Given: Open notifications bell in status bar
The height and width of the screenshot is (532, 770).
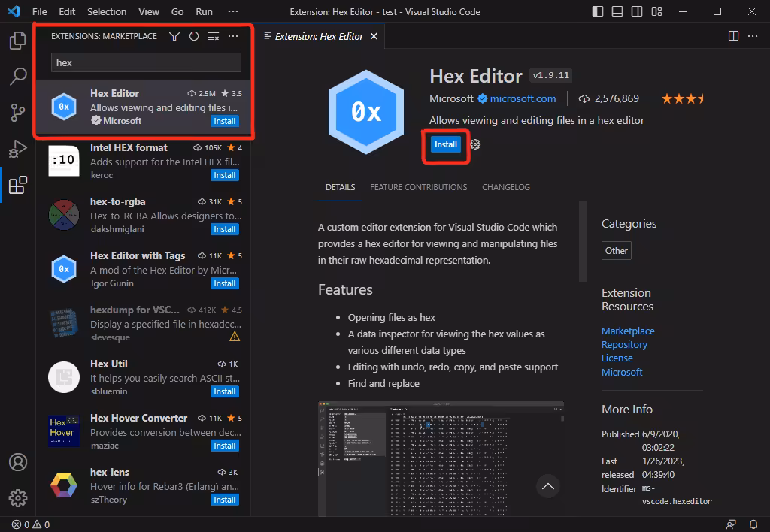Looking at the screenshot, I should 753,524.
